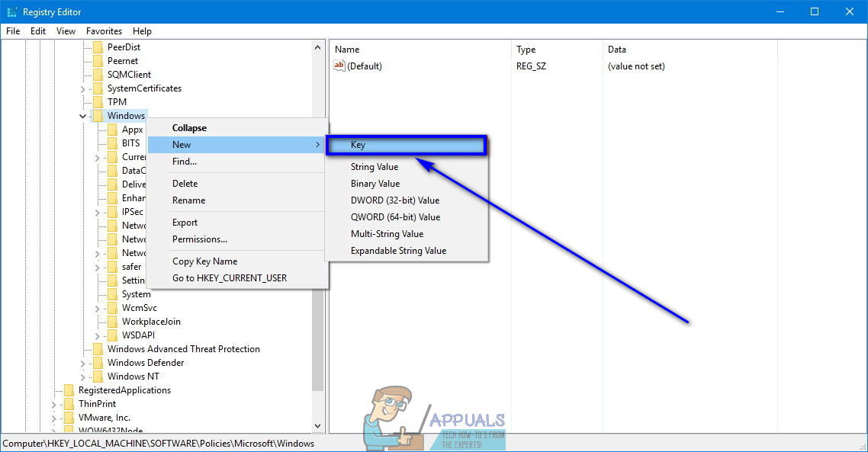Viewport: 868px width, 452px height.
Task: Expand the safer key
Action: pyautogui.click(x=98, y=268)
